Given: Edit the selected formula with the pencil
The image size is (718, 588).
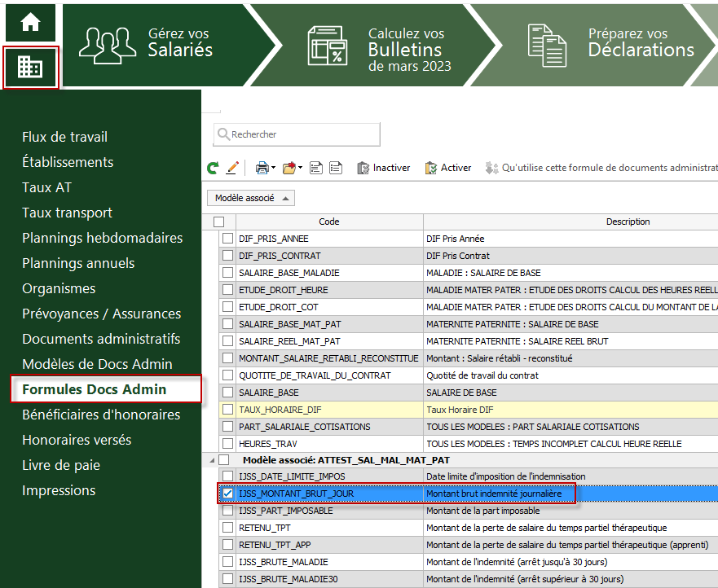Looking at the screenshot, I should pyautogui.click(x=232, y=168).
